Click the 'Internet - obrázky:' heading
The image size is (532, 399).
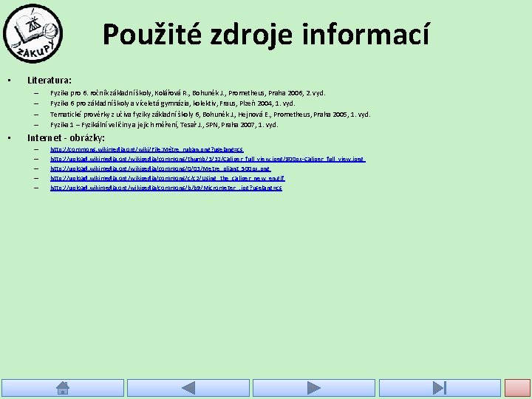tap(66, 137)
